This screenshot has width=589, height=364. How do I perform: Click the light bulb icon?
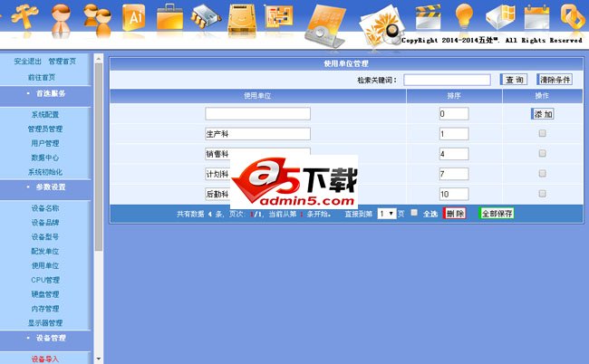464,16
